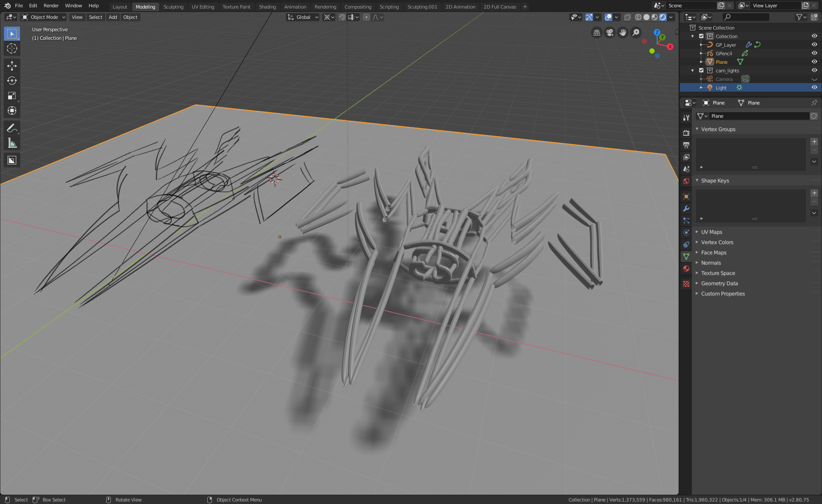Click the Plane mesh name field
Screen dimensions: 822x504
tap(759, 116)
